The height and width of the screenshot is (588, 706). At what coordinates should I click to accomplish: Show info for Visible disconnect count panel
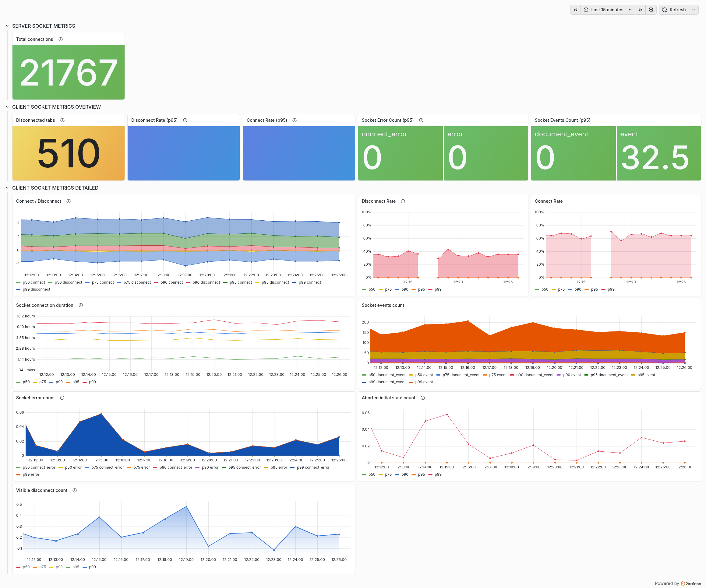tap(75, 491)
